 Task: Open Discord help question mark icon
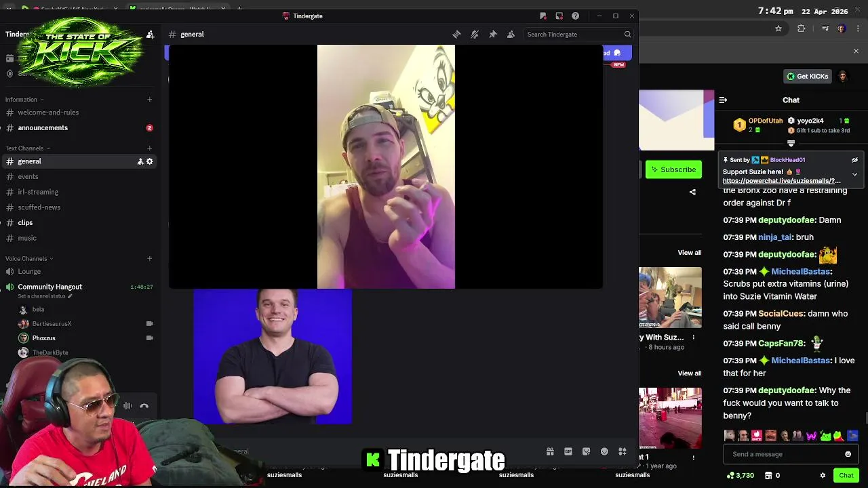click(x=575, y=16)
